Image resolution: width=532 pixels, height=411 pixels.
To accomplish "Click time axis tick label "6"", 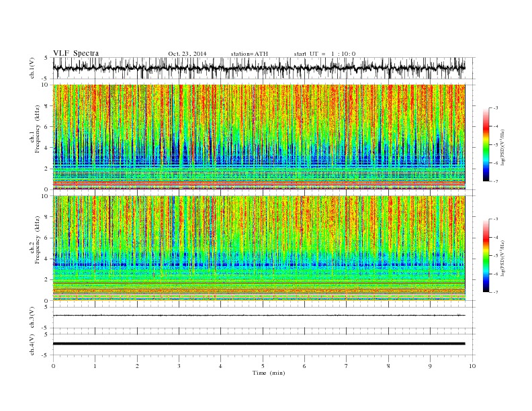I will [x=304, y=366].
